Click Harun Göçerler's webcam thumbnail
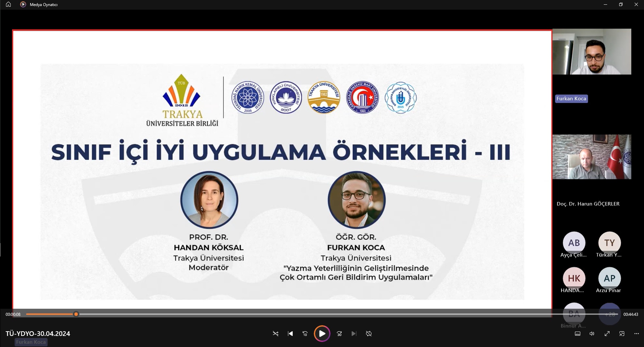The image size is (644, 347). (592, 157)
